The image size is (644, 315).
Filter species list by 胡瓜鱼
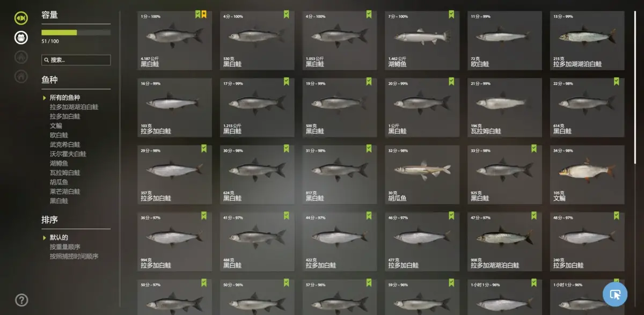tap(58, 182)
